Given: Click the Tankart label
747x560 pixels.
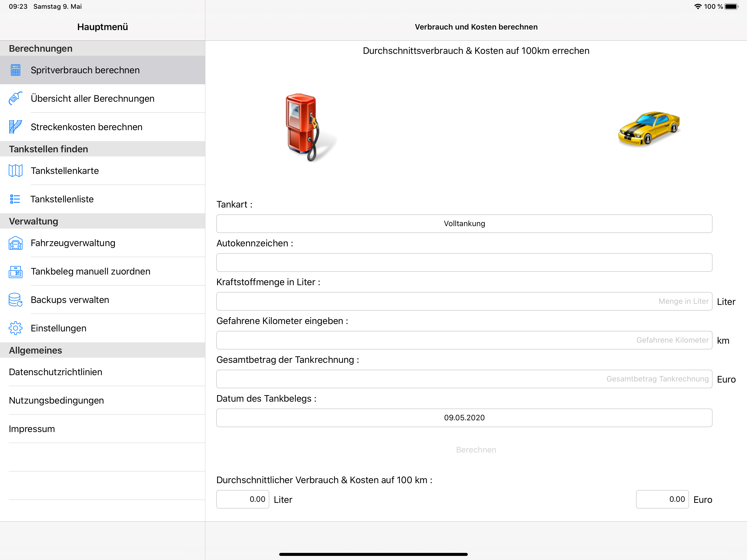Looking at the screenshot, I should [x=234, y=204].
